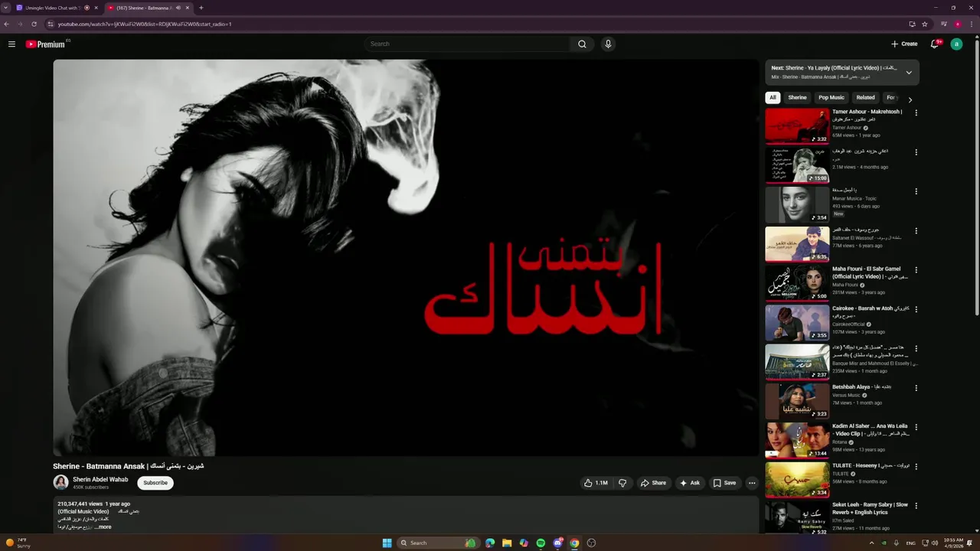Click the Ask button
The width and height of the screenshot is (980, 551).
[690, 483]
